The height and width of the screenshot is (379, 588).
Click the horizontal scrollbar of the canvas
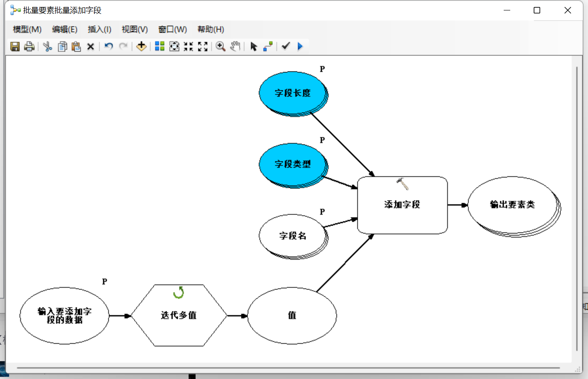click(x=289, y=368)
